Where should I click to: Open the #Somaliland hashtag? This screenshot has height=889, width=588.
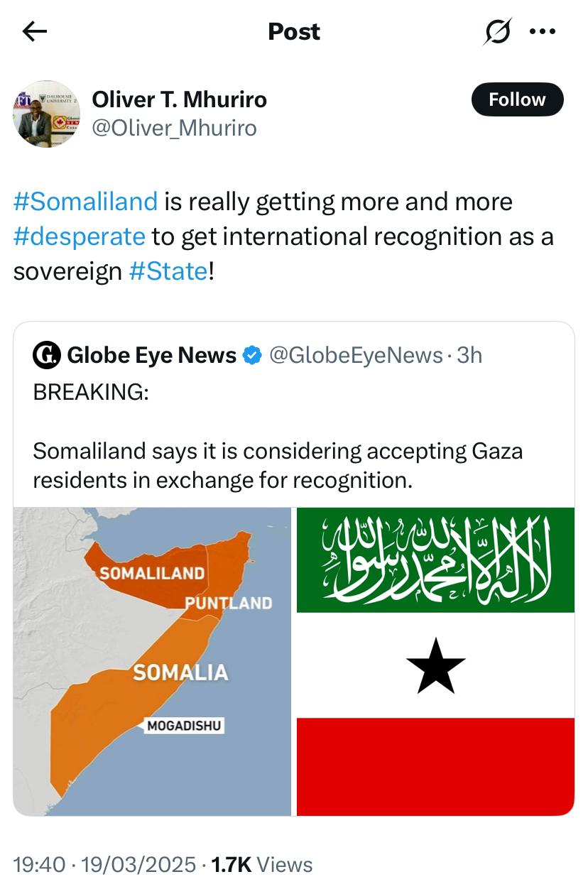(85, 202)
